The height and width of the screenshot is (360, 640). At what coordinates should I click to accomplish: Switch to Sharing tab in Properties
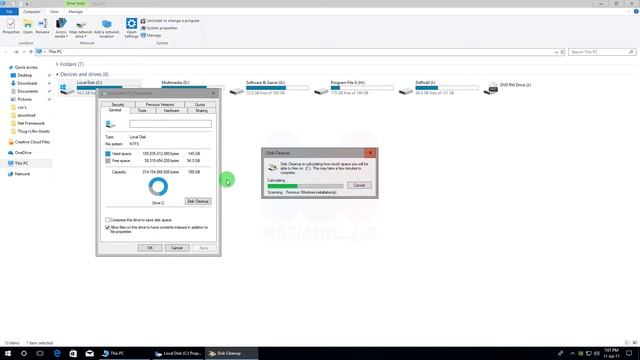(202, 111)
